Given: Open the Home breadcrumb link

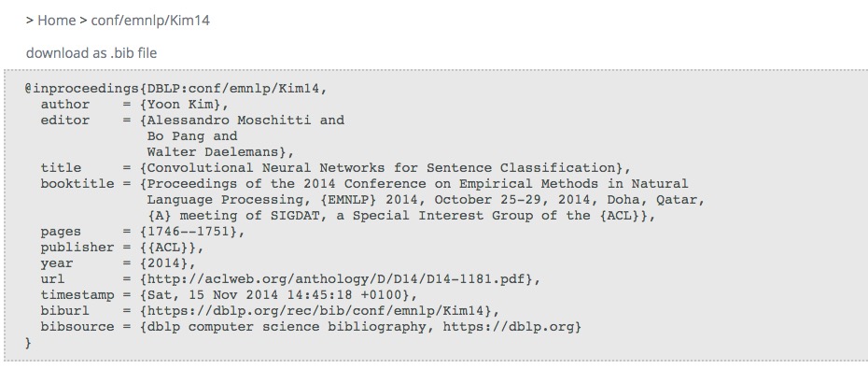Looking at the screenshot, I should 56,21.
